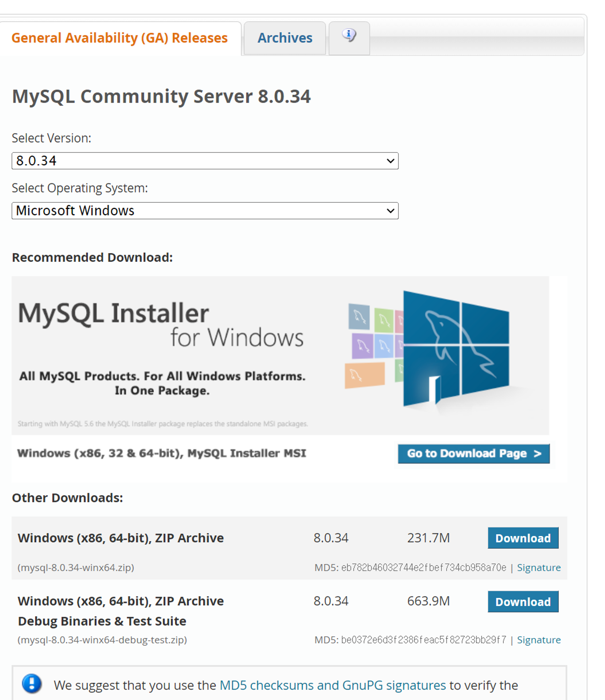Open MD5 checksums and GnuPG signatures link
605x700 pixels.
[332, 685]
